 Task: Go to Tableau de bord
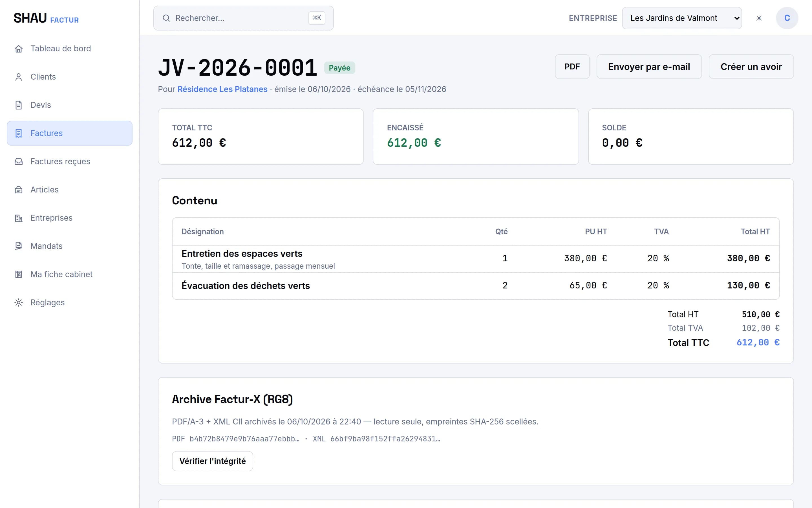(69, 49)
